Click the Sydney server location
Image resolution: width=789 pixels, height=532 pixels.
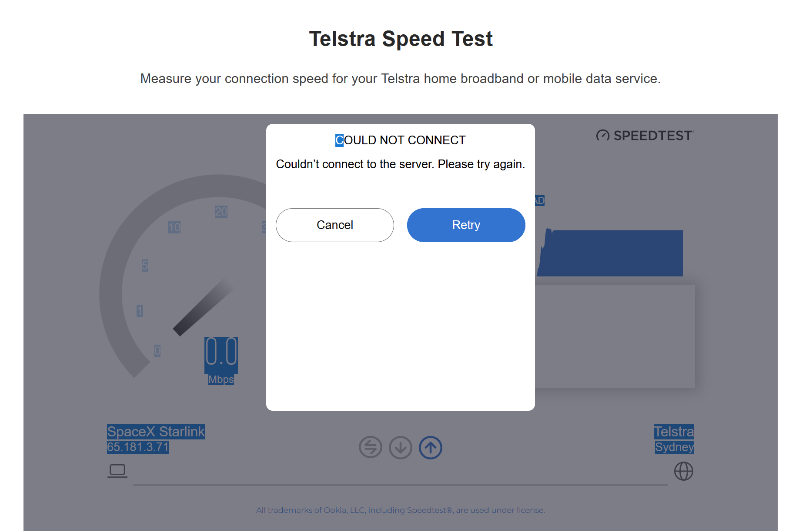675,447
